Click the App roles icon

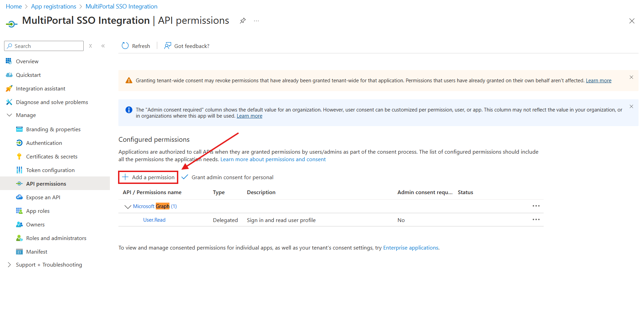click(19, 211)
